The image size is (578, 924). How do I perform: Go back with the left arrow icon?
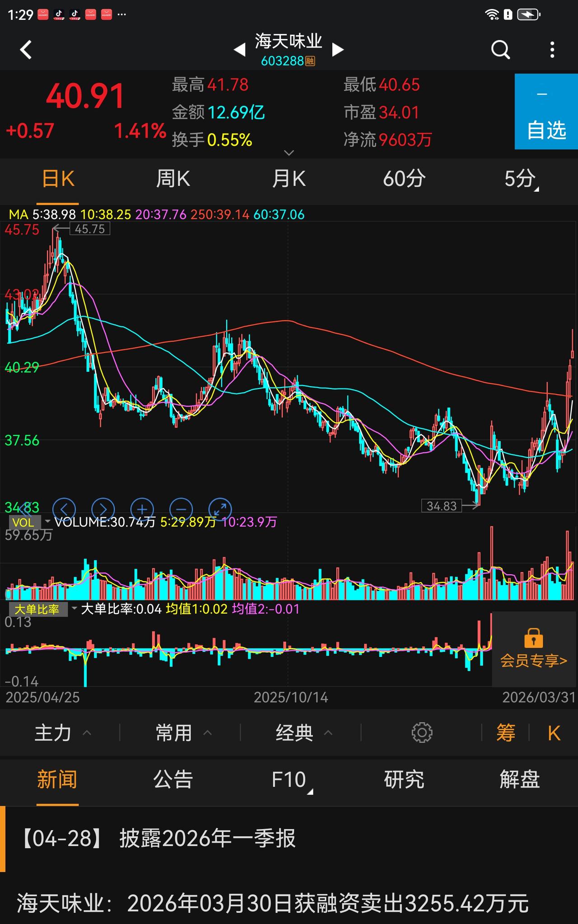pos(26,50)
